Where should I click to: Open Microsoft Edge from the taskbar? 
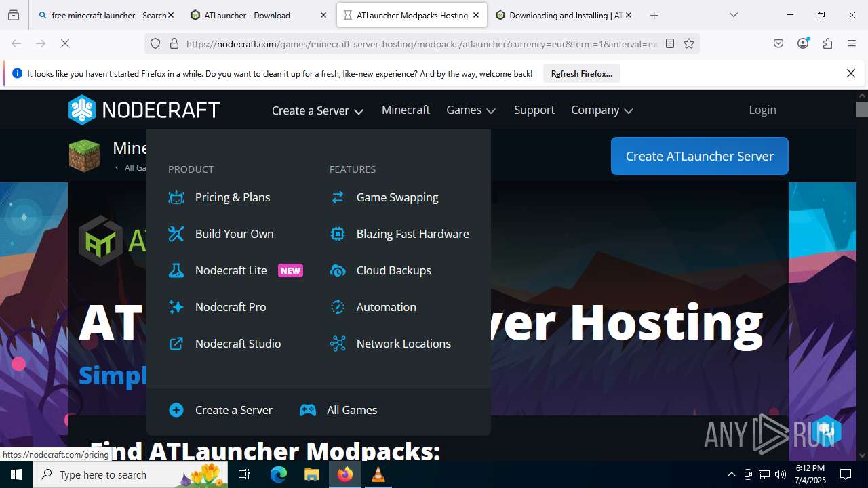tap(279, 474)
